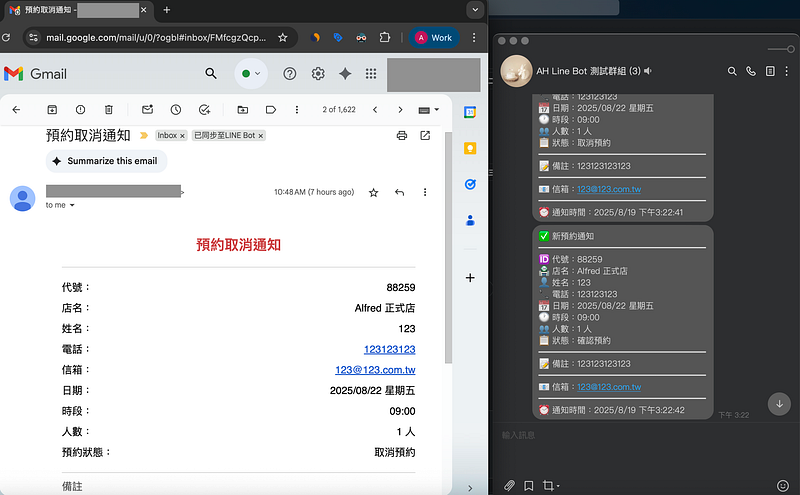Screen dimensions: 800x495
Task: Star this email message
Action: (x=373, y=192)
